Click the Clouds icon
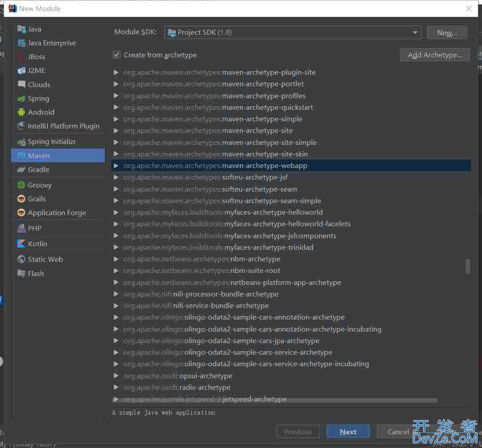 point(21,84)
